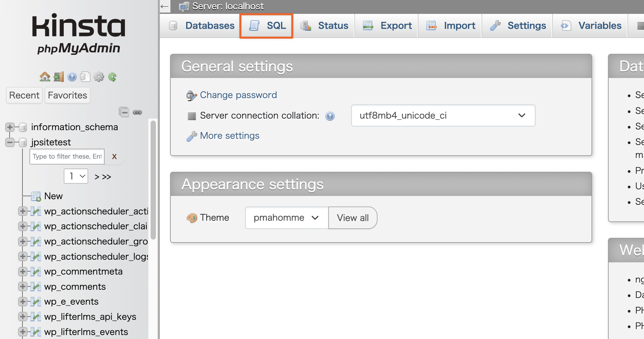Collapse the jpsitetest database node
644x339 pixels.
[x=10, y=142]
